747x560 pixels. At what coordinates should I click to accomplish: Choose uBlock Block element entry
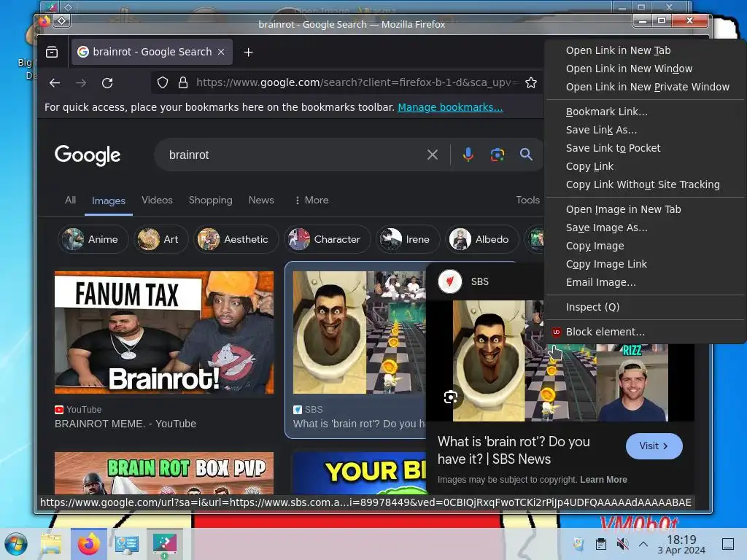click(645, 332)
